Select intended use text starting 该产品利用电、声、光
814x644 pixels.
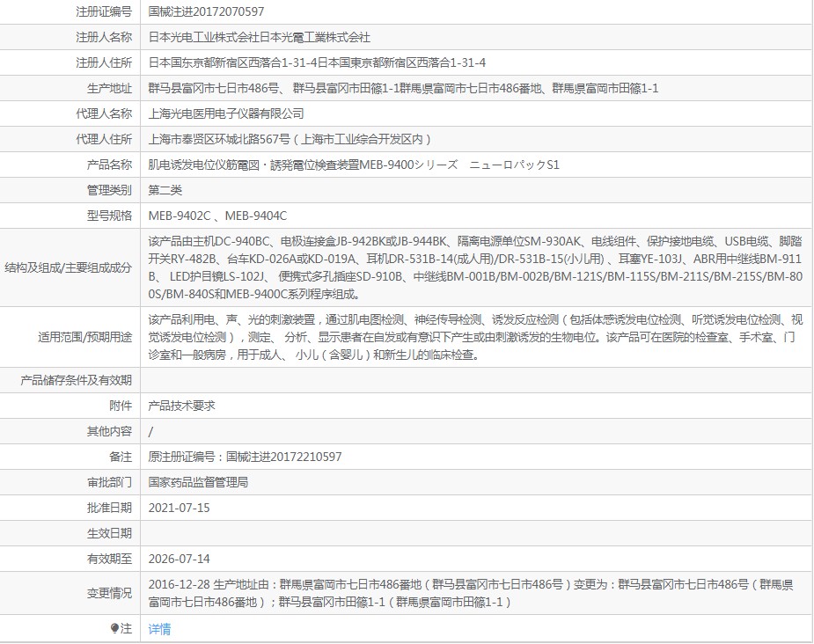[475, 337]
